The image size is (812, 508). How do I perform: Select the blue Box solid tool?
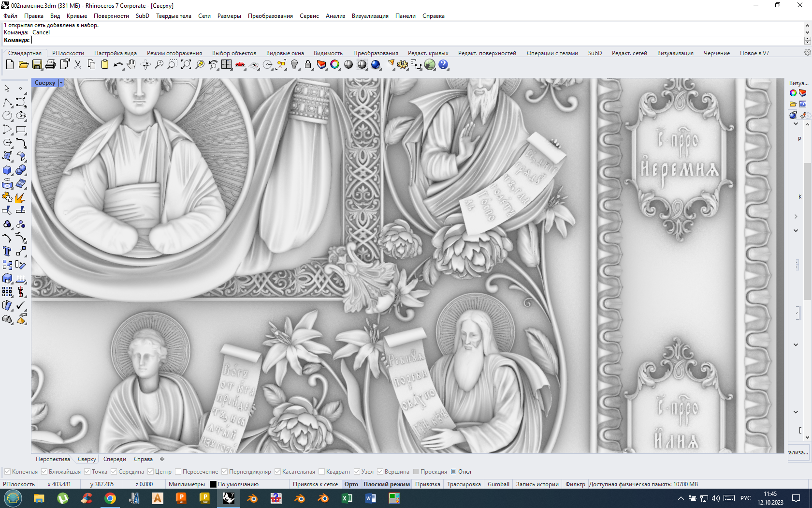coord(7,170)
